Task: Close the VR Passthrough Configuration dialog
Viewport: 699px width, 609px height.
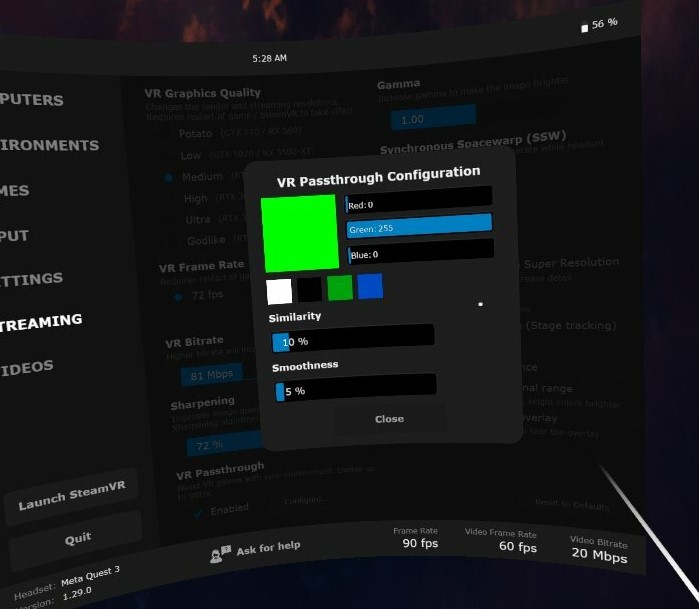Action: [x=389, y=418]
